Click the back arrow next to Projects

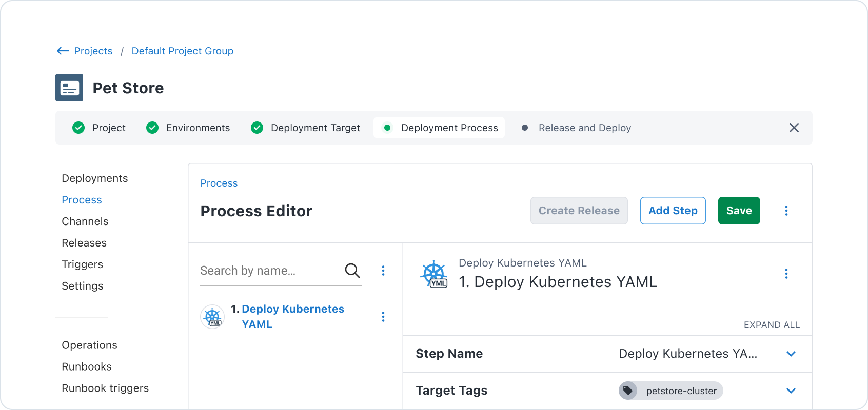click(63, 51)
